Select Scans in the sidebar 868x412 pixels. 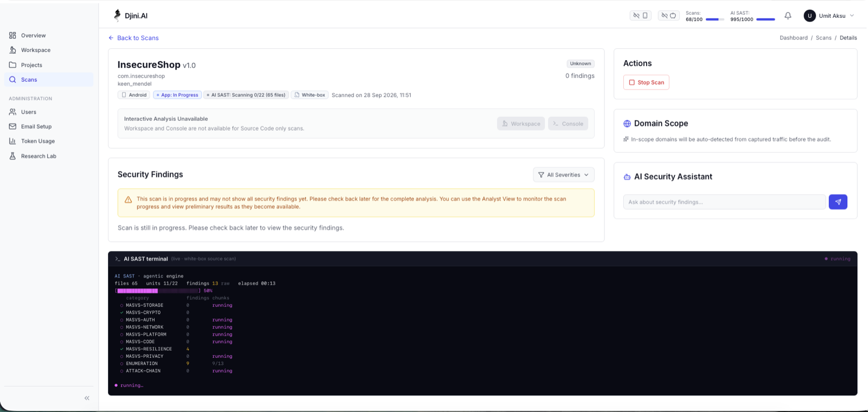pos(49,80)
